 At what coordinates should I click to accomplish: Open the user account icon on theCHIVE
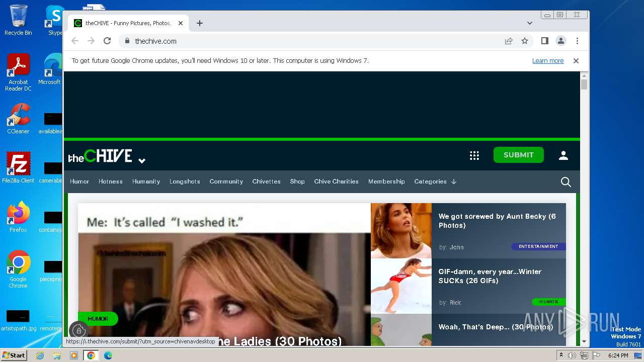563,155
